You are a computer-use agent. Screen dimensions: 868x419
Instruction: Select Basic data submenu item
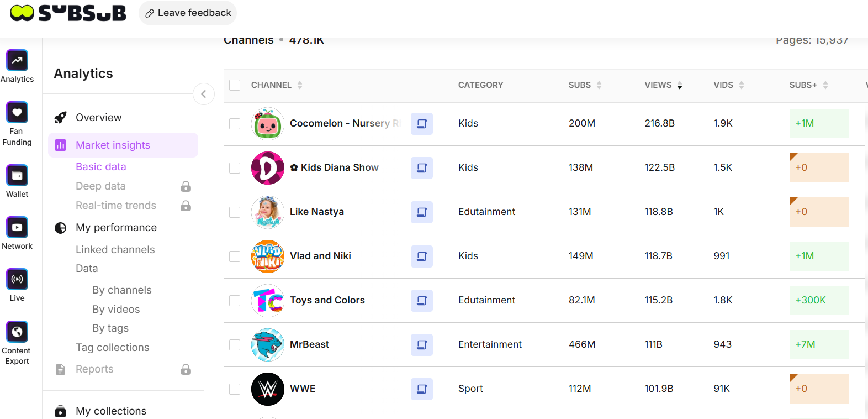click(x=101, y=166)
